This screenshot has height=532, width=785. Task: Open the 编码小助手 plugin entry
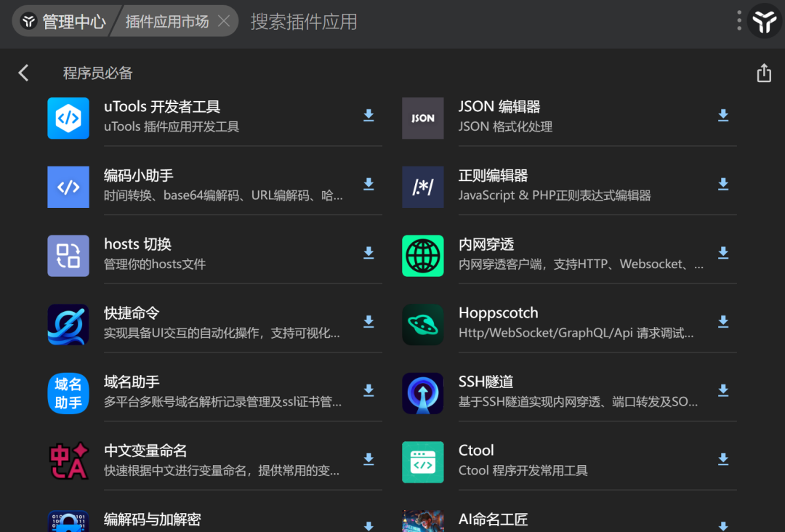coord(214,187)
